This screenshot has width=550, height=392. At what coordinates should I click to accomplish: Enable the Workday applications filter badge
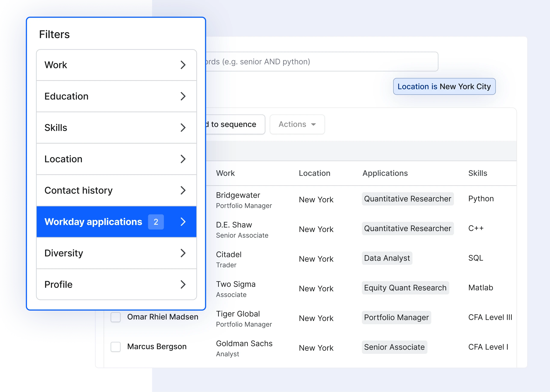pos(156,222)
